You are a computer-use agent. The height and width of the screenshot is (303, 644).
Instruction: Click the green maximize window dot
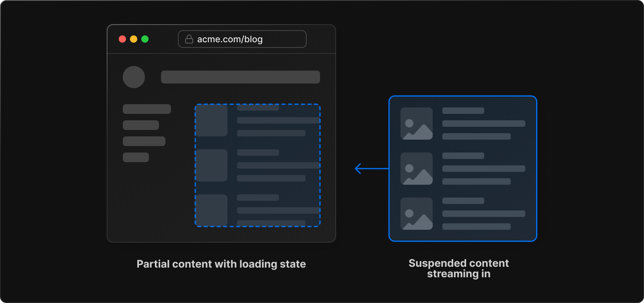[145, 39]
